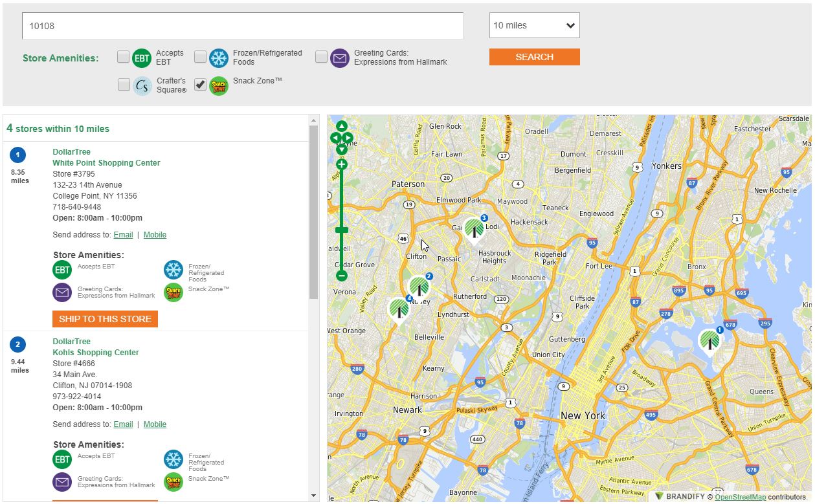
Task: Open Kohls Shopping Center store link
Action: click(x=96, y=353)
